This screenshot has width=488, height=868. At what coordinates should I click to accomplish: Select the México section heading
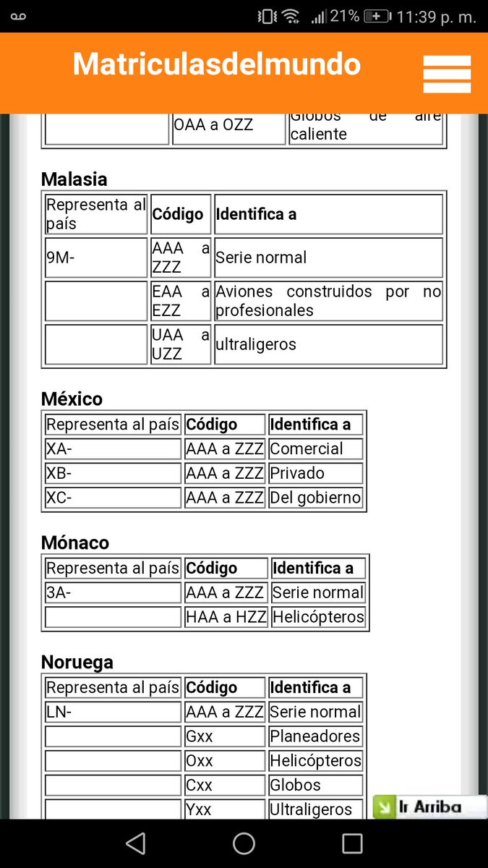tap(72, 399)
